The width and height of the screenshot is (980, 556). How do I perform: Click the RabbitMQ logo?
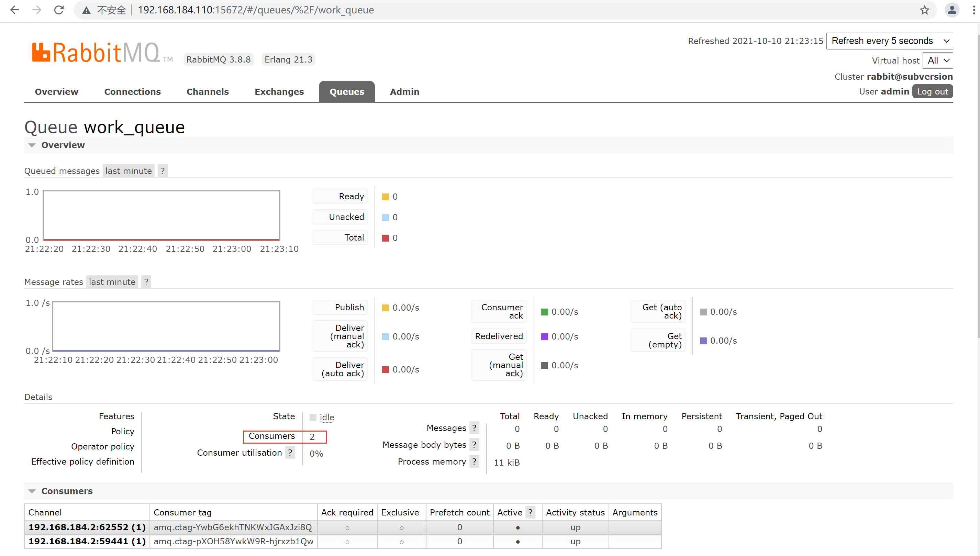click(x=102, y=53)
